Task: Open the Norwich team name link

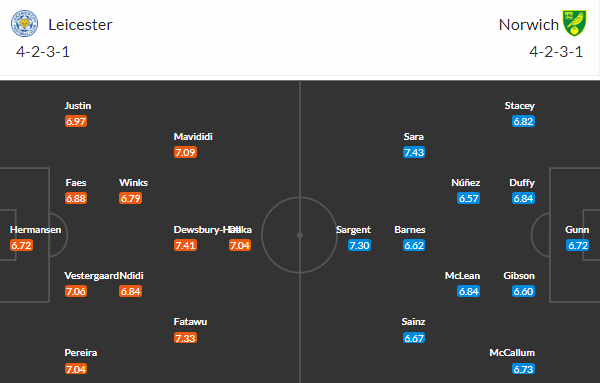Action: coord(528,25)
